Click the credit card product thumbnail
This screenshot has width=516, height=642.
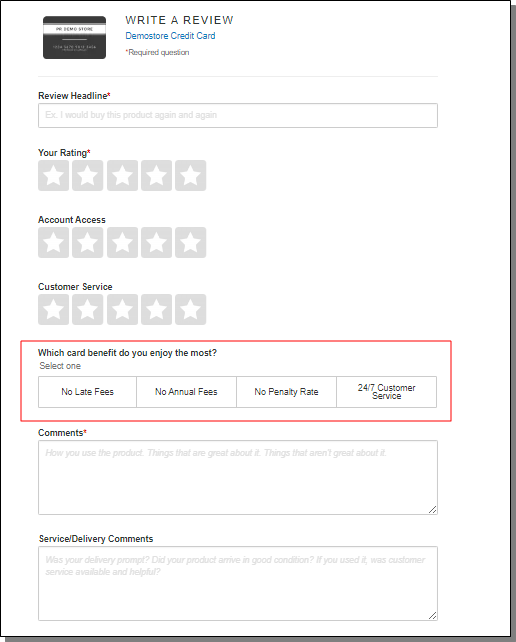(x=75, y=38)
